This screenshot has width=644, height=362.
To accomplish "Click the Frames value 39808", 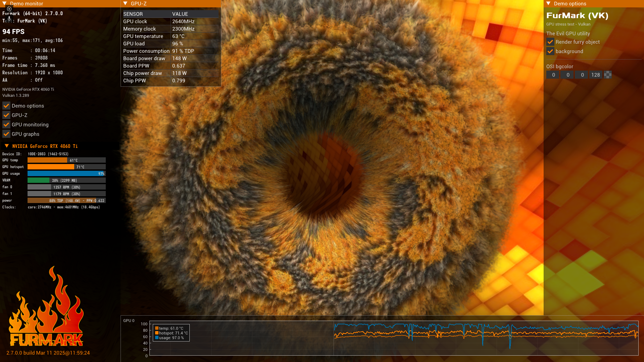I will click(41, 58).
